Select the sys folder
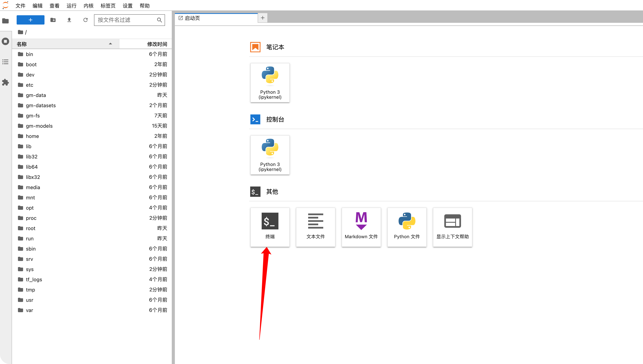The height and width of the screenshot is (364, 643). tap(92, 270)
